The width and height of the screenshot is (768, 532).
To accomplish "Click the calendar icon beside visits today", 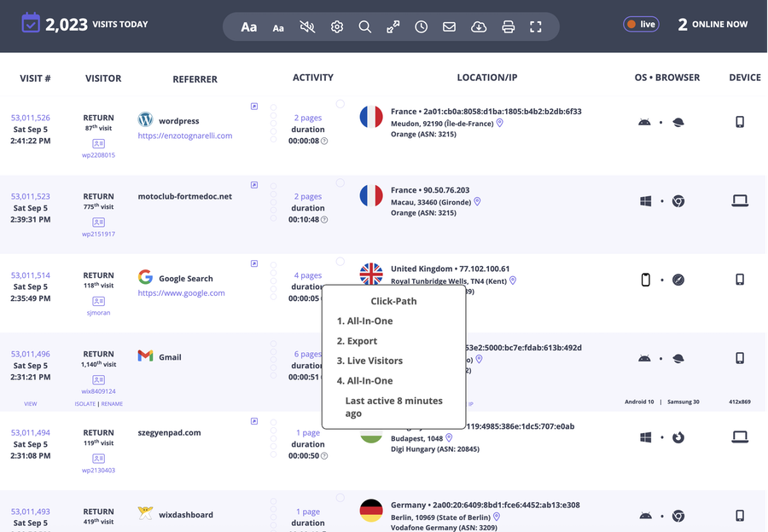I will click(31, 23).
